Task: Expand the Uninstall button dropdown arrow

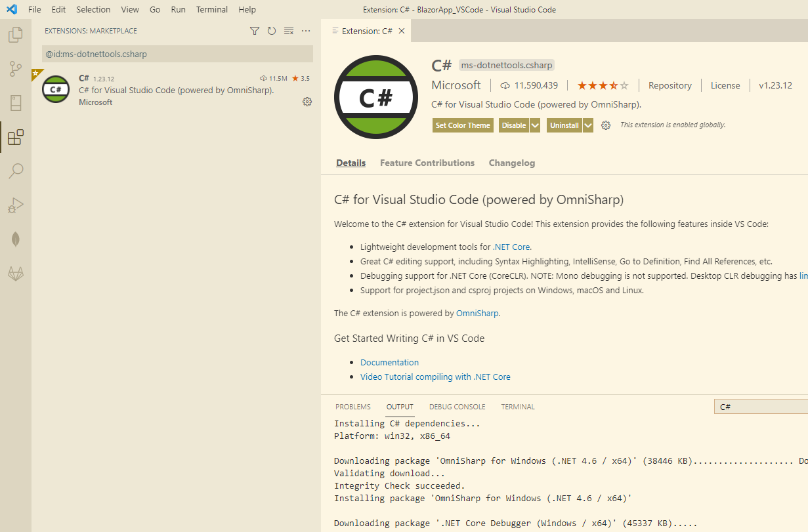Action: coord(587,125)
